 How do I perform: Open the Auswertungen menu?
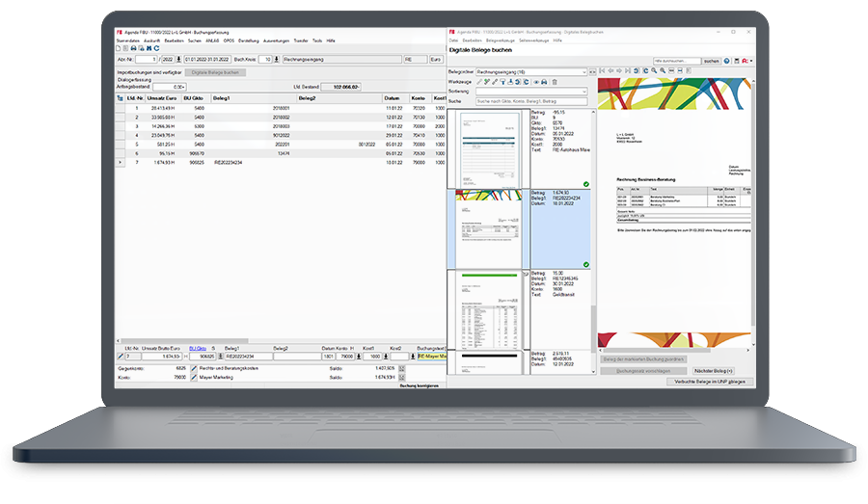pos(276,41)
